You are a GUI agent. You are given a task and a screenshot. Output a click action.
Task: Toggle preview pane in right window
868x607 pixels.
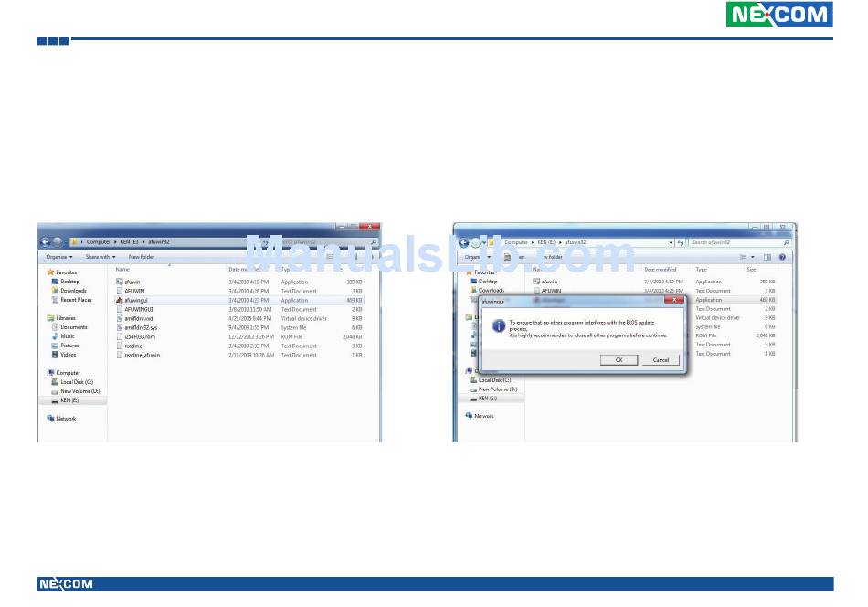click(767, 257)
